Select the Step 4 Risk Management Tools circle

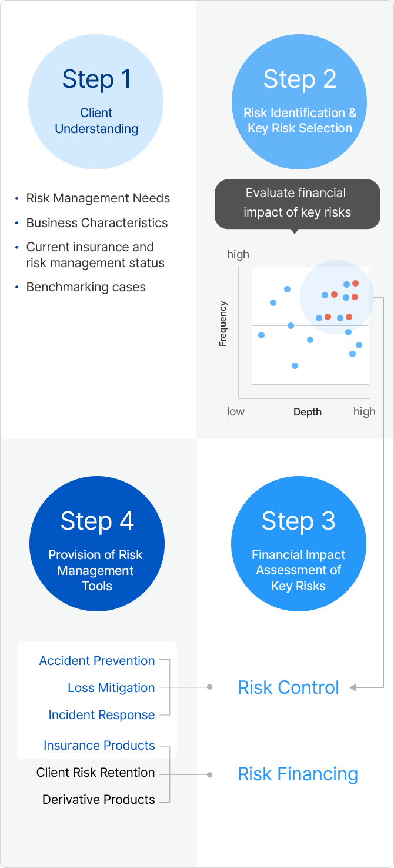(x=97, y=544)
